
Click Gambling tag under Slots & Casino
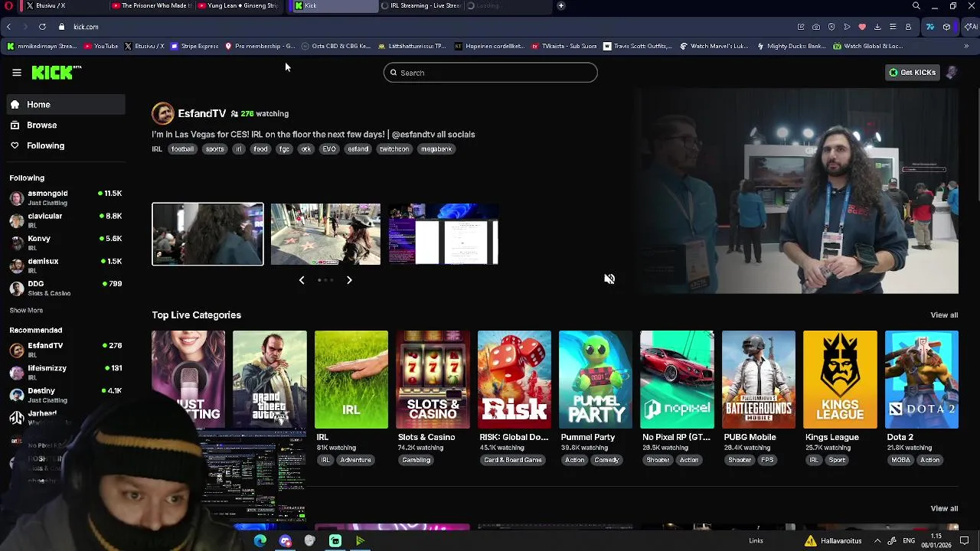[416, 460]
